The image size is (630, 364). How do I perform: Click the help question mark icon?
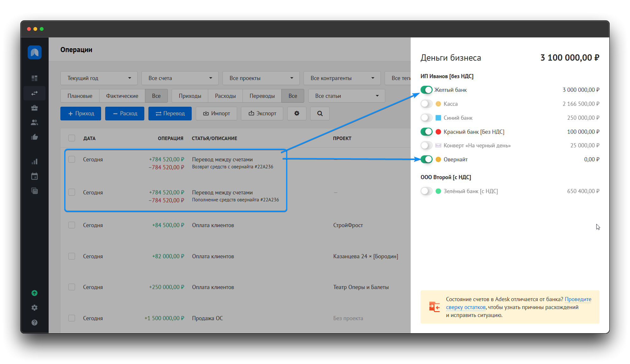[x=34, y=322]
